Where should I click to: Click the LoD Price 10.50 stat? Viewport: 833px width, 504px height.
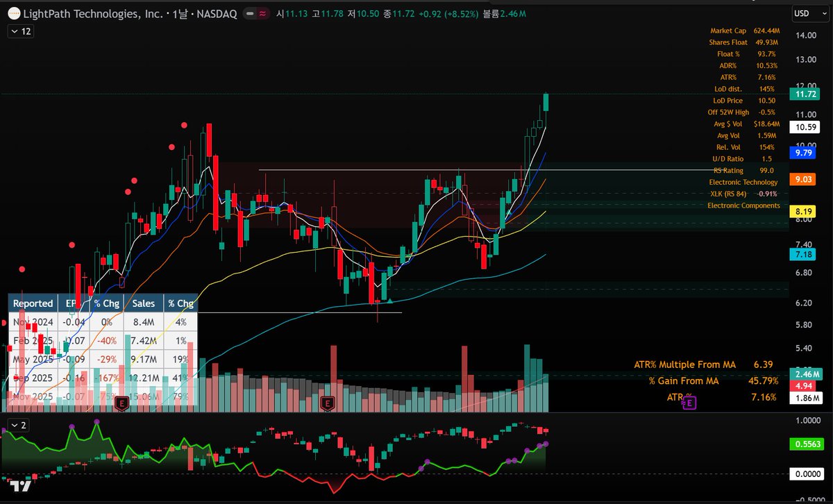point(743,101)
